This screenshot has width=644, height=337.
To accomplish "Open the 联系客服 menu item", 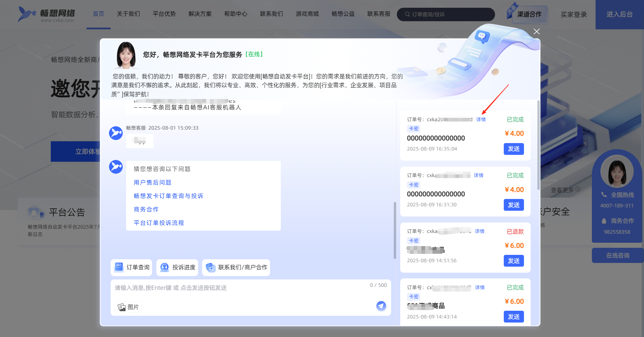I will point(379,14).
